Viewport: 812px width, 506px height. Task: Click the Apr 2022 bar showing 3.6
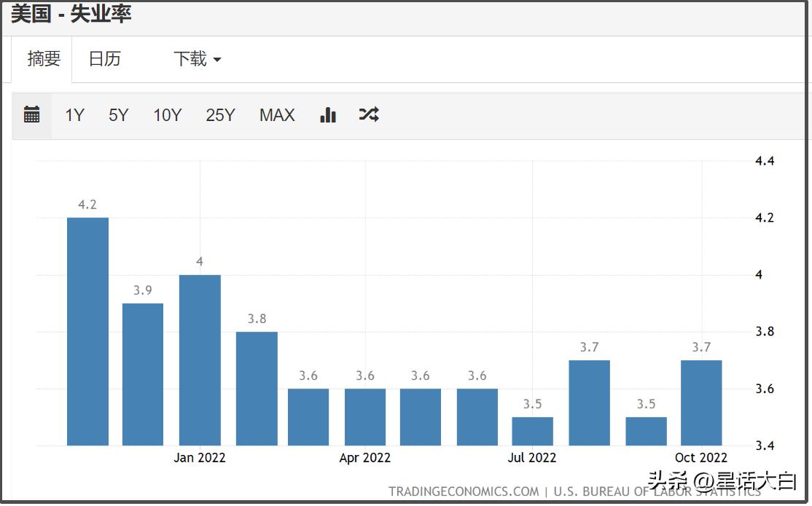coord(365,416)
